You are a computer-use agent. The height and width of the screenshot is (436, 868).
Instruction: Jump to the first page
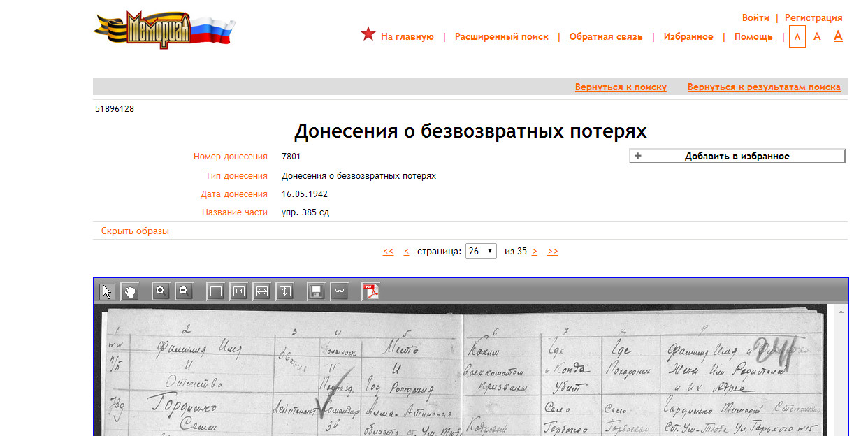[389, 252]
